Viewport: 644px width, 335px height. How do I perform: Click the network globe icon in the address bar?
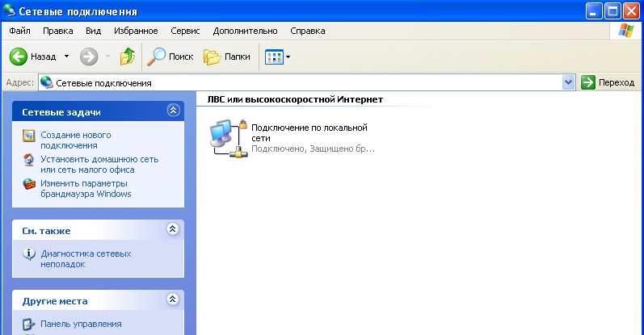47,82
